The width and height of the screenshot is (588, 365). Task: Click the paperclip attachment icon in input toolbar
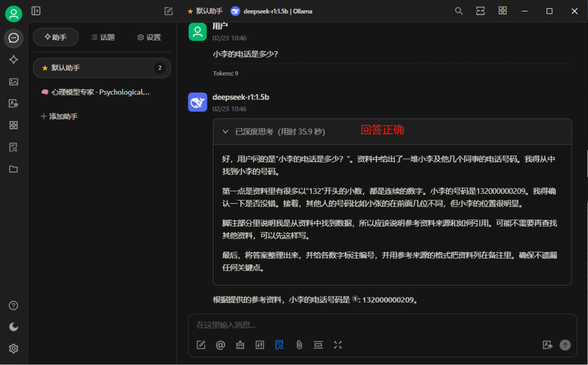(x=299, y=344)
